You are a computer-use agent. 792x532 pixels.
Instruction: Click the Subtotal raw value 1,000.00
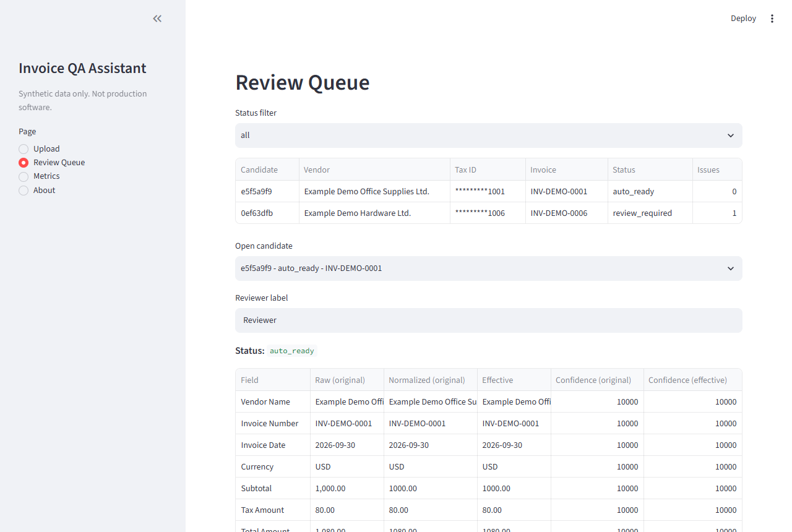click(x=346, y=488)
